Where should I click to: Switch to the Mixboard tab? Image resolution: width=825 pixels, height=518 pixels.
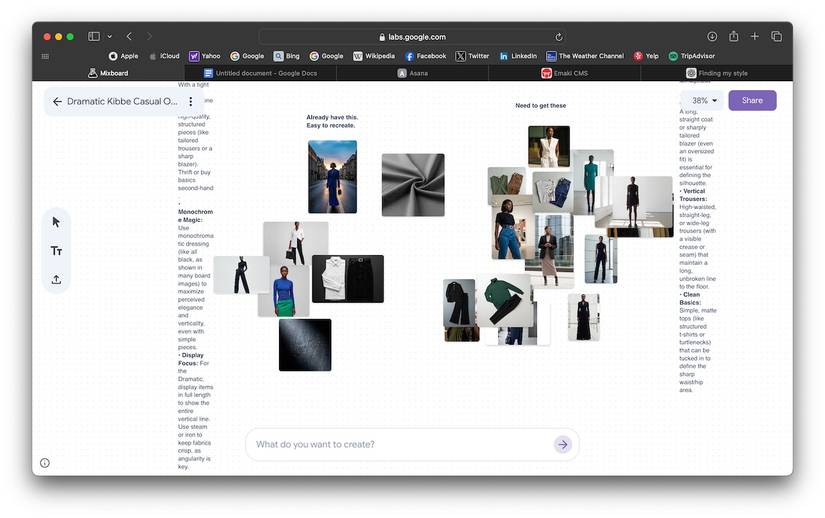[x=108, y=73]
